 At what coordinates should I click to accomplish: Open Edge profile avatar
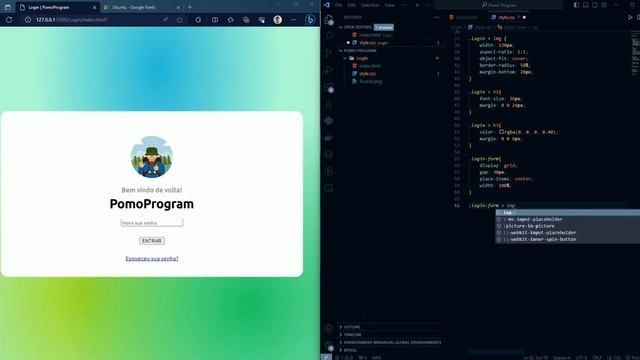pos(278,20)
